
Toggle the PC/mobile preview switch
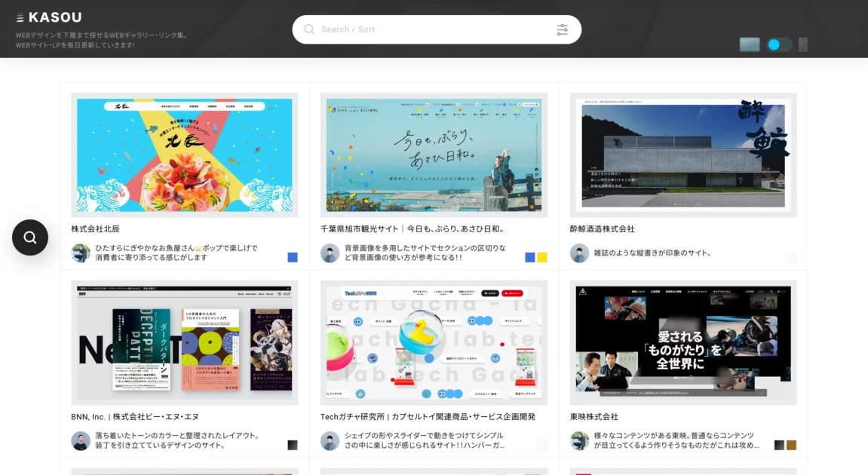pyautogui.click(x=779, y=44)
